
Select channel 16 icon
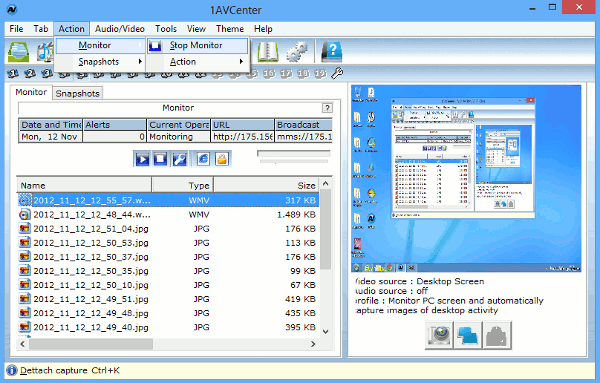(x=269, y=73)
